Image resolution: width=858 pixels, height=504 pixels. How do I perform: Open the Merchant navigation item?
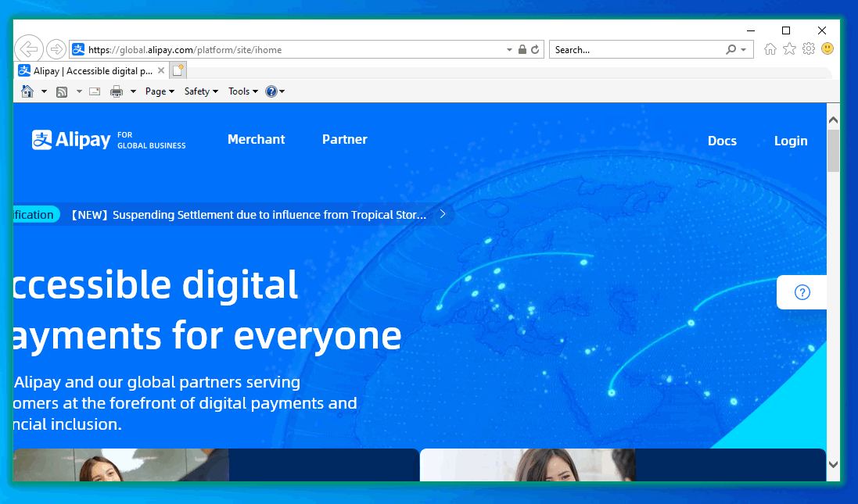[x=256, y=139]
